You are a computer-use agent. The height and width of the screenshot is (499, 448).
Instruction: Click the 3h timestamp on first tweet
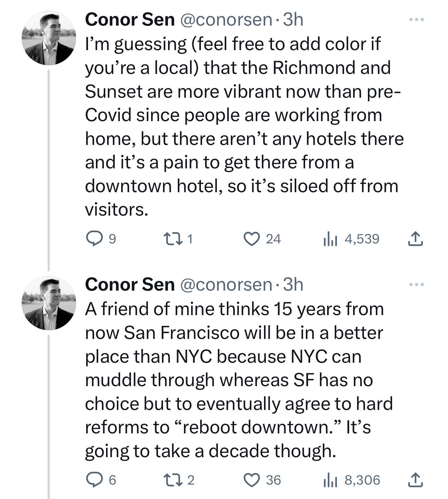[293, 19]
